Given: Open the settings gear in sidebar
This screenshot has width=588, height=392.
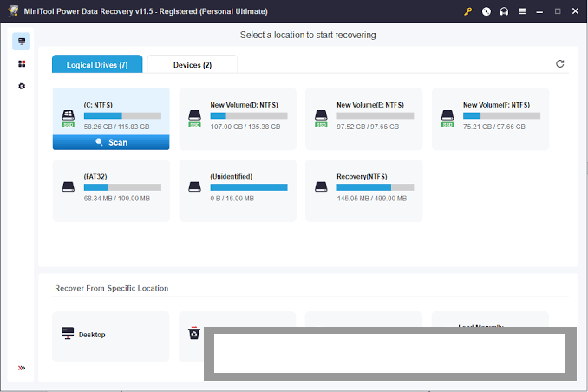Looking at the screenshot, I should [x=22, y=86].
